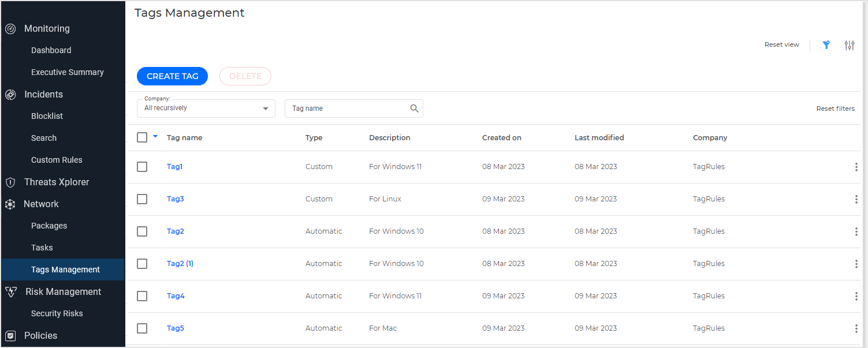Tick the checkbox for Tag3
868x348 pixels.
(x=142, y=199)
